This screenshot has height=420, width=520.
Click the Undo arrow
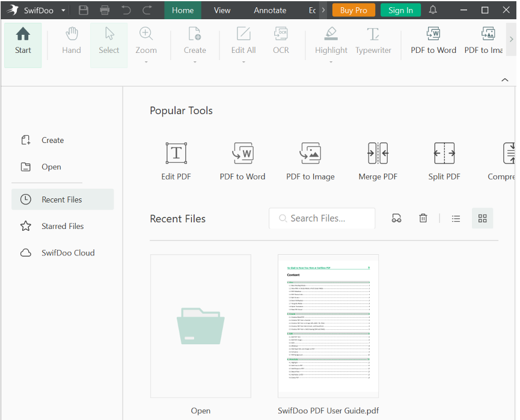[126, 10]
